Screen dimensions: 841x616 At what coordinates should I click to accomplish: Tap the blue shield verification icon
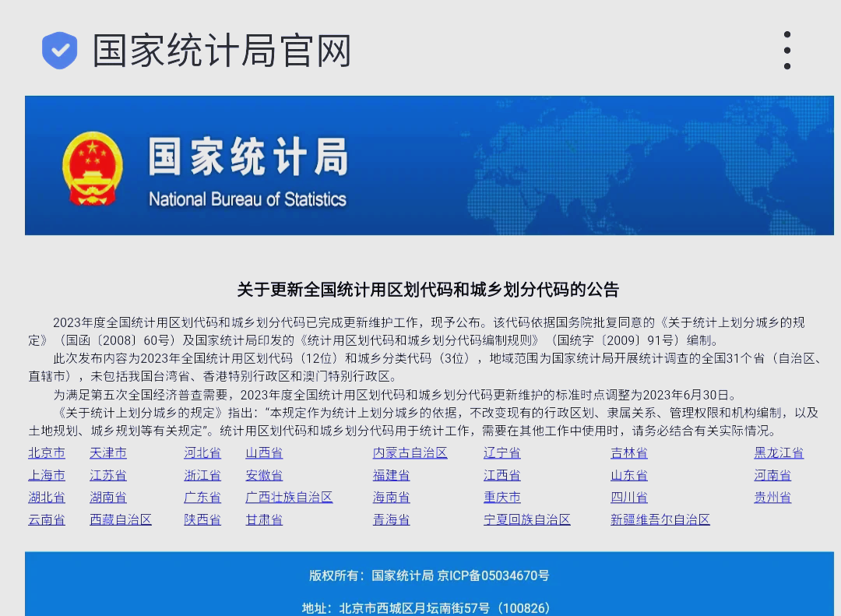[x=59, y=51]
